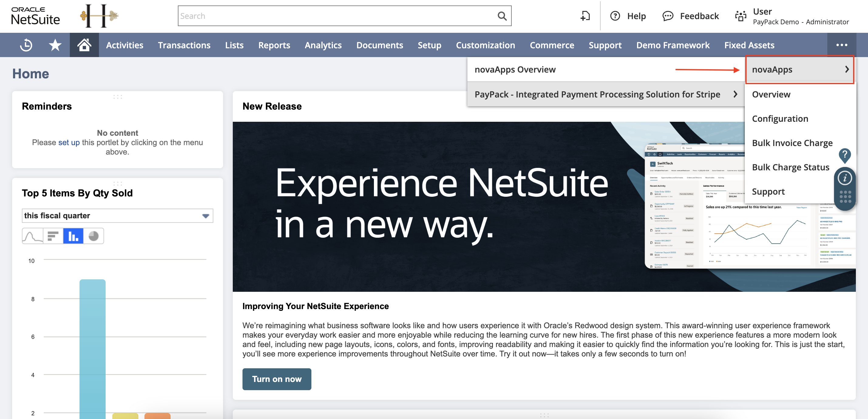868x419 pixels.
Task: Open the Help question mark icon
Action: pyautogui.click(x=615, y=16)
